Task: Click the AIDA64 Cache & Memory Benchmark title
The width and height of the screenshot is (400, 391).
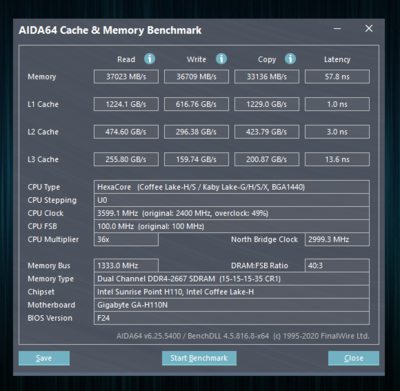Action: click(x=110, y=30)
